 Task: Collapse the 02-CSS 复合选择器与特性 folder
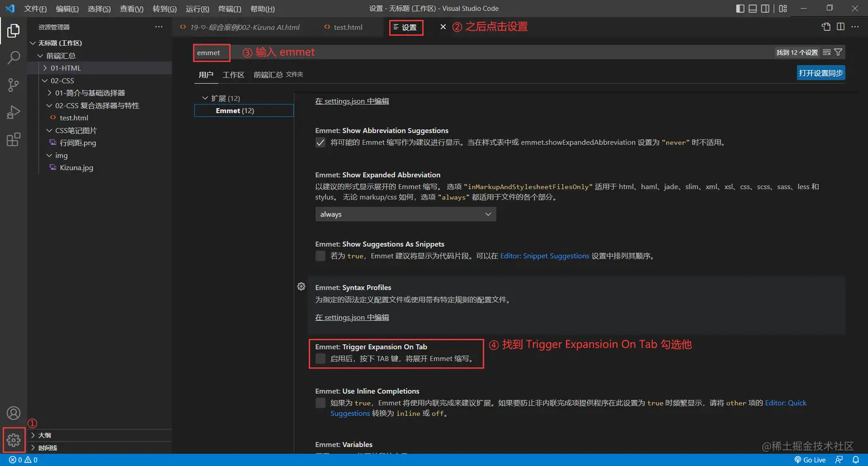click(49, 106)
